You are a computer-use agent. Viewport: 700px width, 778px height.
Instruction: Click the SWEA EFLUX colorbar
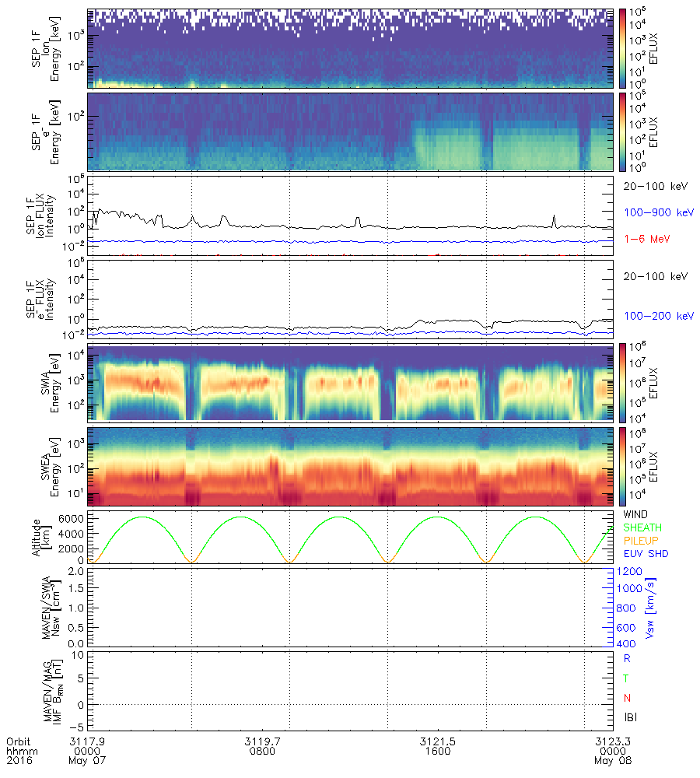[623, 467]
